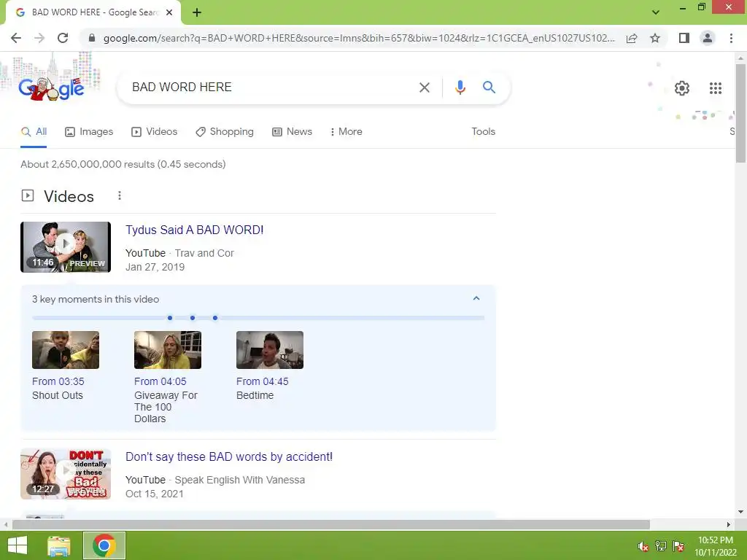Open Tydus Said A BAD WORD link

tap(194, 230)
